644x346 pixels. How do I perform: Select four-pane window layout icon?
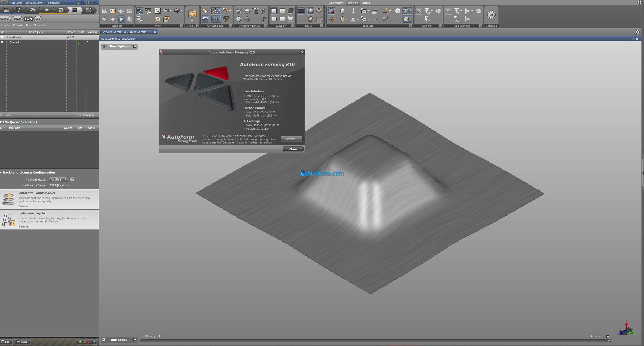[282, 19]
